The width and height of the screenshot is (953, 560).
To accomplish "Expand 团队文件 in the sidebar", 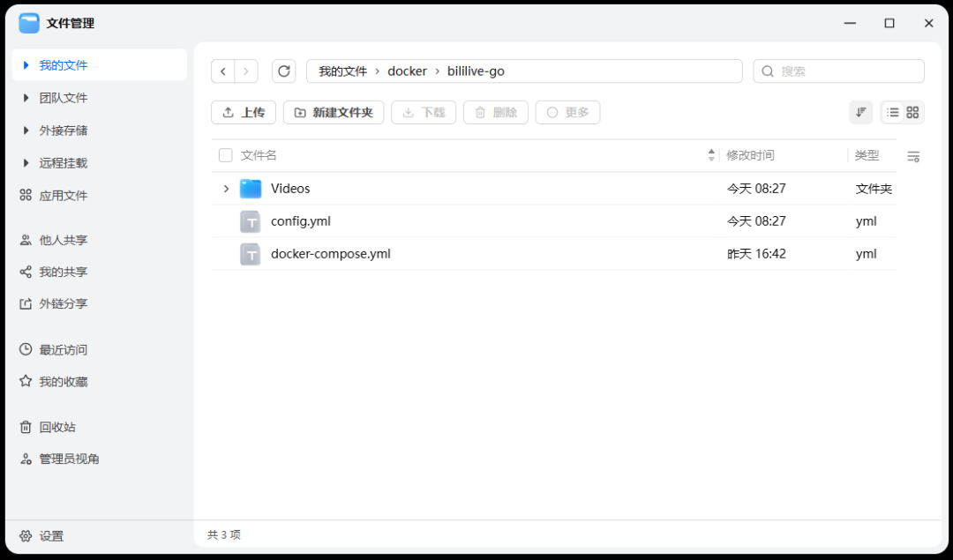I will click(26, 98).
